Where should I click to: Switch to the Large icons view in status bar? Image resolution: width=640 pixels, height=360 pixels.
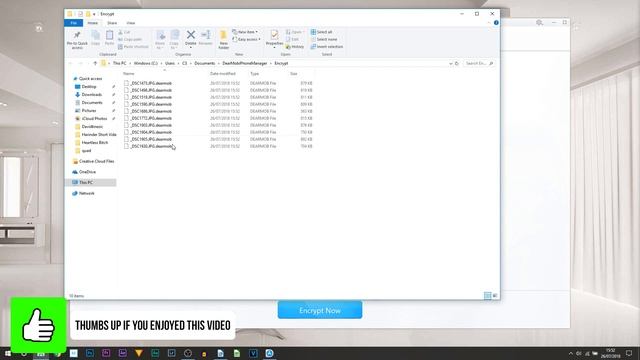[x=495, y=296]
